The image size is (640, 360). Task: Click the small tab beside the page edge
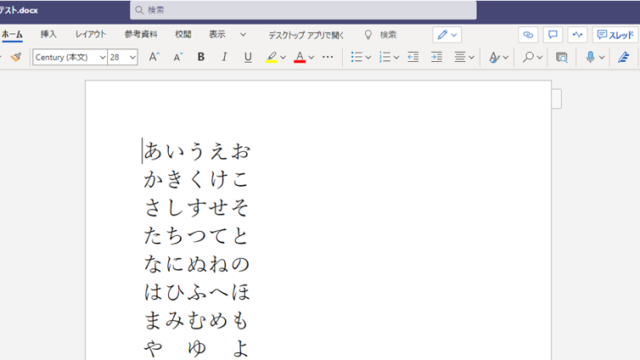coord(556,99)
